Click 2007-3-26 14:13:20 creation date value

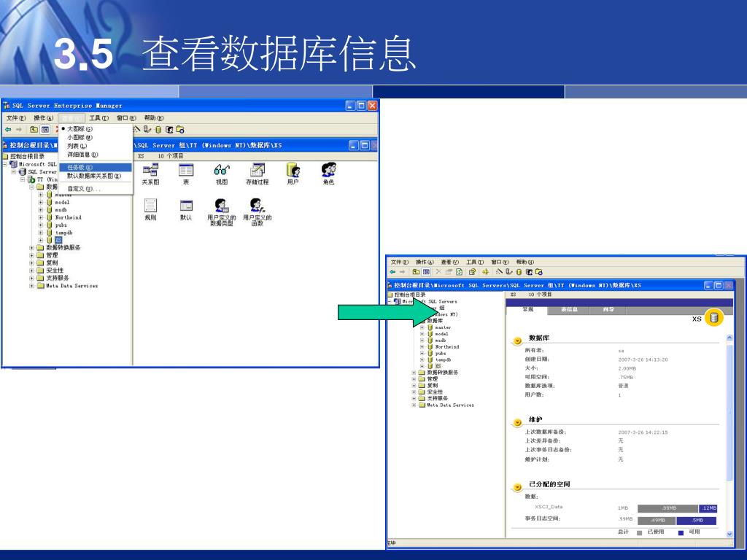[643, 359]
